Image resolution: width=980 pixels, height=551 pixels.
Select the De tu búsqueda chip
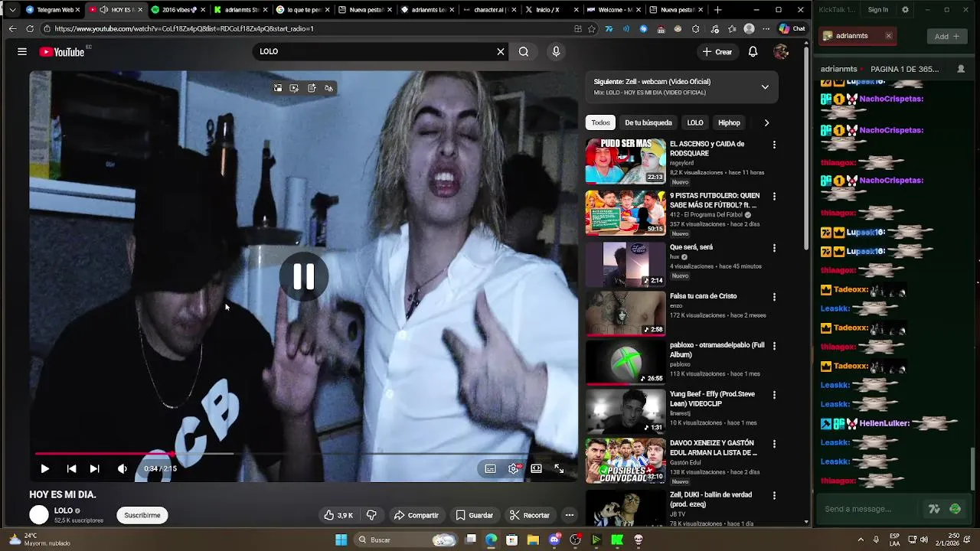point(648,122)
